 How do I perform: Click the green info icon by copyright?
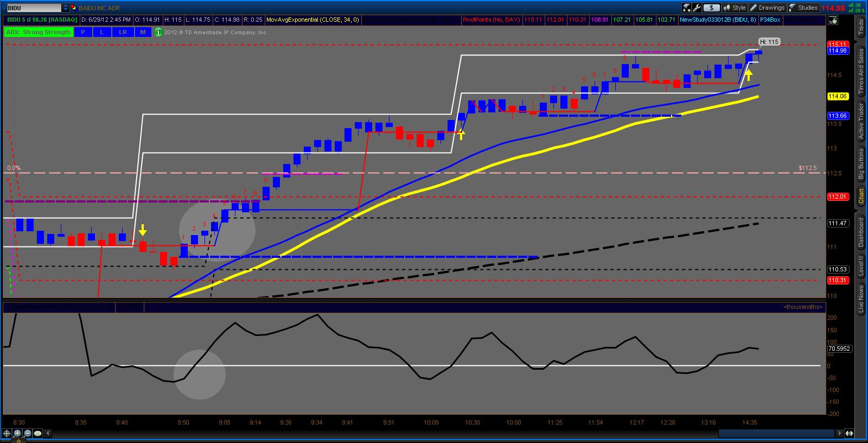[158, 32]
